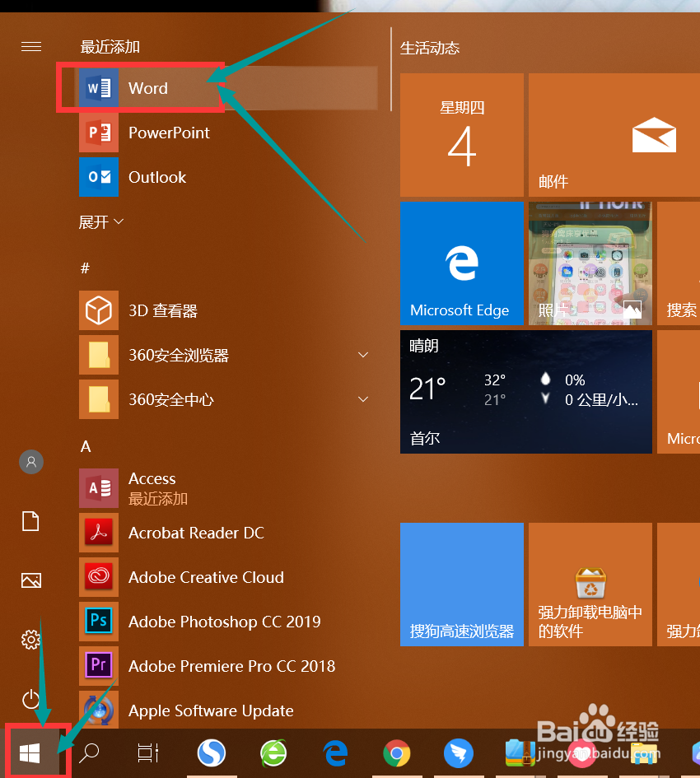Open Adobe Creative Cloud
The image size is (700, 778).
coord(206,577)
